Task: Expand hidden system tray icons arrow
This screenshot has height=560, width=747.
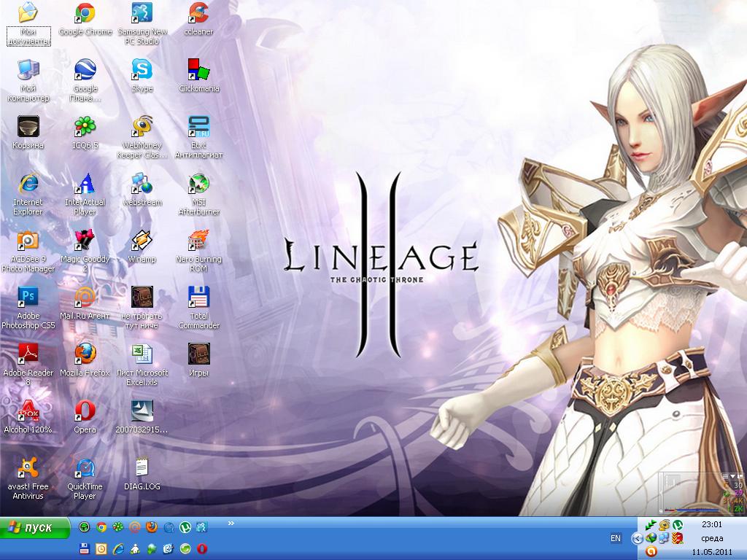Action: (637, 538)
